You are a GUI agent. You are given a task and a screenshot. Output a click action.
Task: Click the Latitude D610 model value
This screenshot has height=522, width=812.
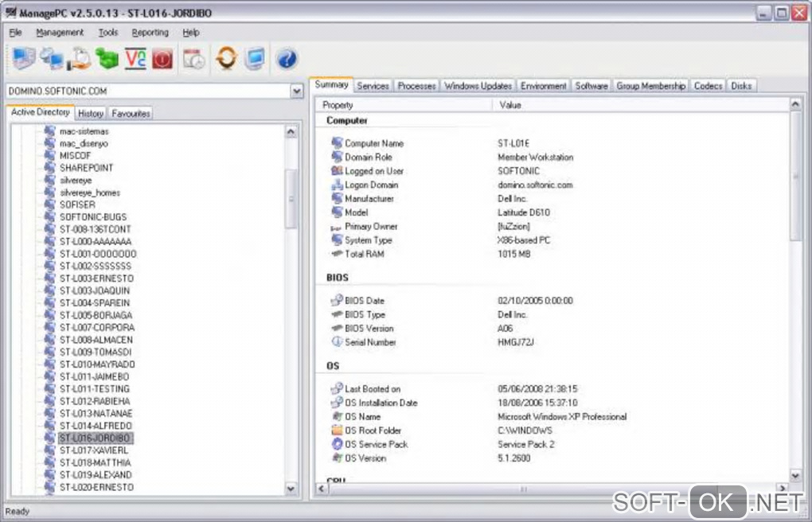[x=524, y=212]
